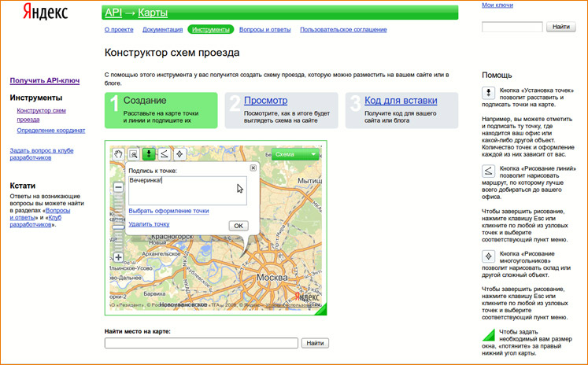
Task: Open the API link in green header
Action: (113, 13)
